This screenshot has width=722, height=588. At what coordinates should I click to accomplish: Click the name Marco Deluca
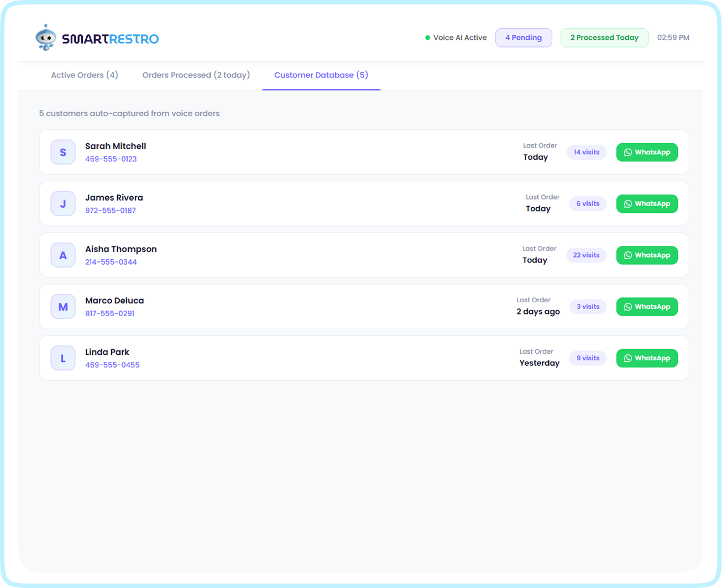(x=114, y=301)
